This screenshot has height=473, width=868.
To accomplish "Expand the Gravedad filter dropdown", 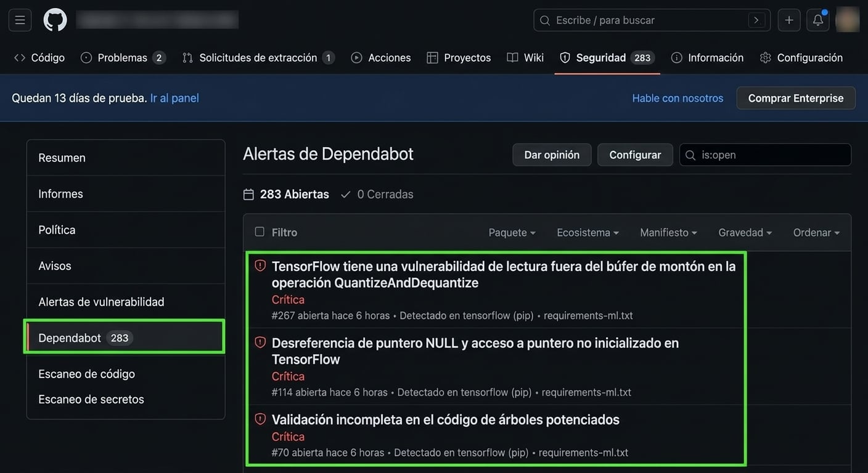I will pos(745,232).
